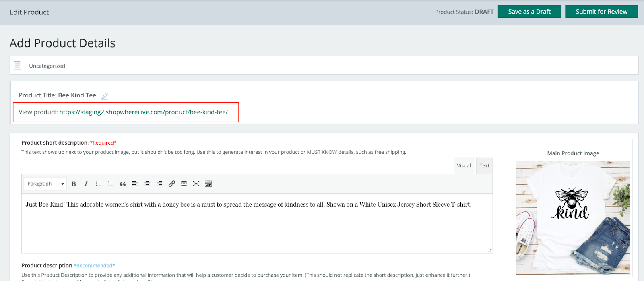
Task: Open the Paragraph format dropdown
Action: coord(45,184)
